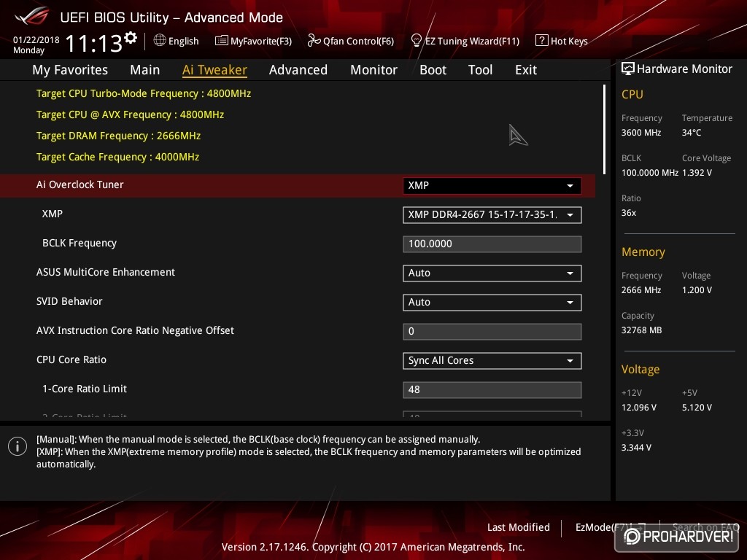Click the Qfan Control fan icon
Image resolution: width=747 pixels, height=560 pixels.
pos(314,41)
